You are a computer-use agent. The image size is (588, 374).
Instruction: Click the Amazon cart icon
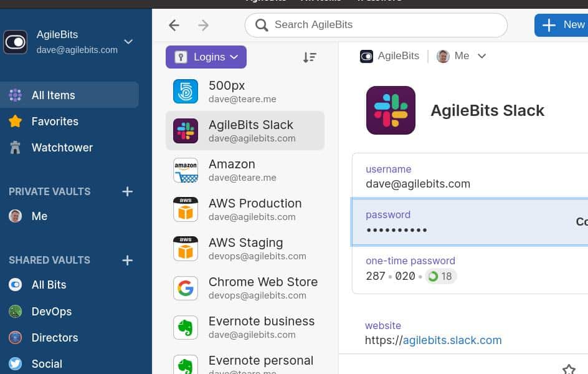(186, 170)
